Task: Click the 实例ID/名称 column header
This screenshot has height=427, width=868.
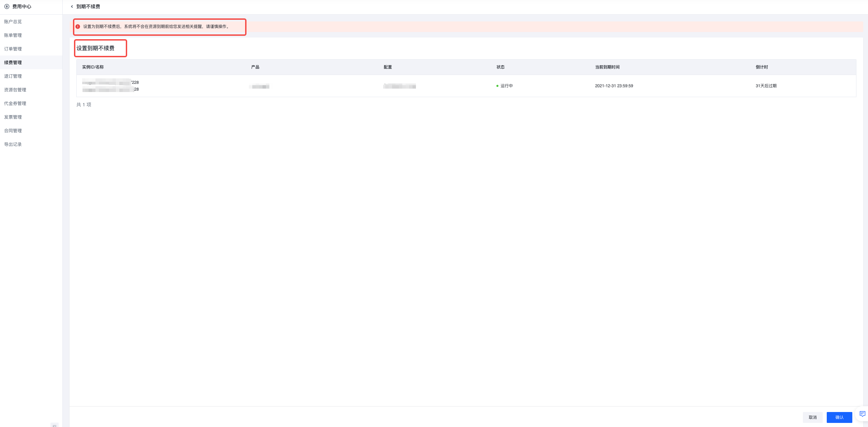Action: coord(93,67)
